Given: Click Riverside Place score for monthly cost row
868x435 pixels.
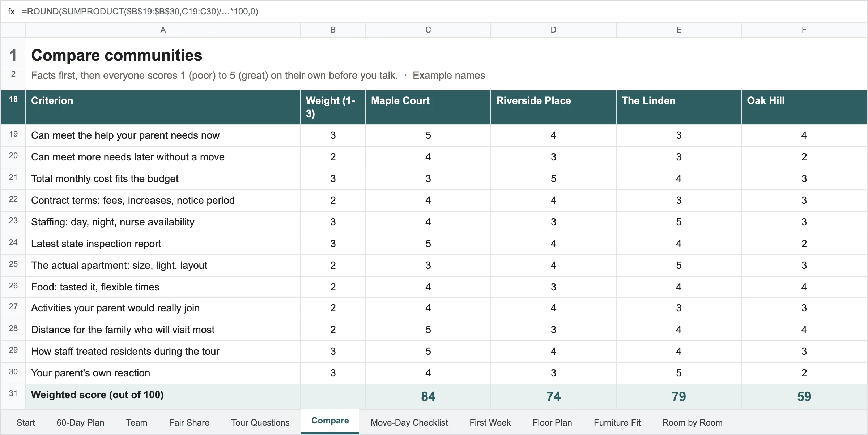Looking at the screenshot, I should tap(554, 179).
